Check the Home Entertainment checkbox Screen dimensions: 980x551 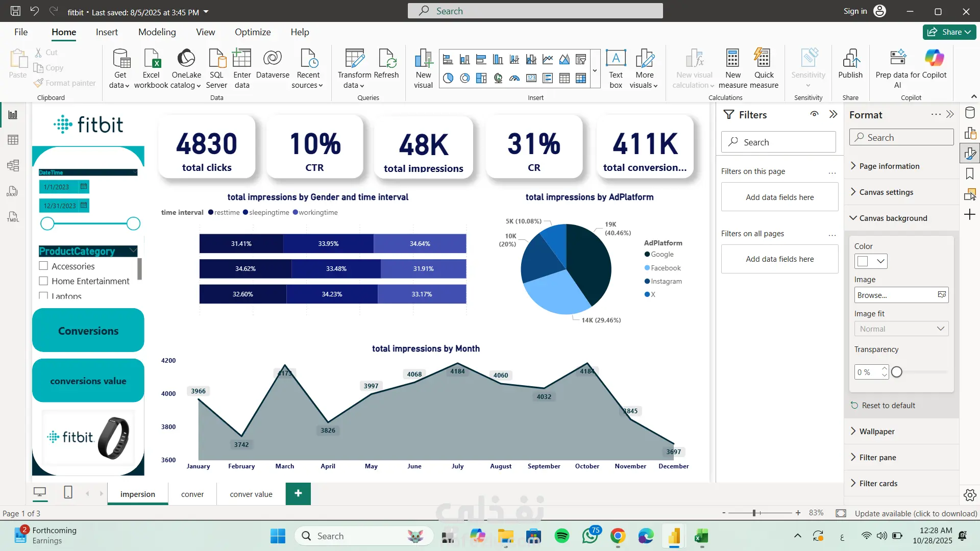coord(43,281)
